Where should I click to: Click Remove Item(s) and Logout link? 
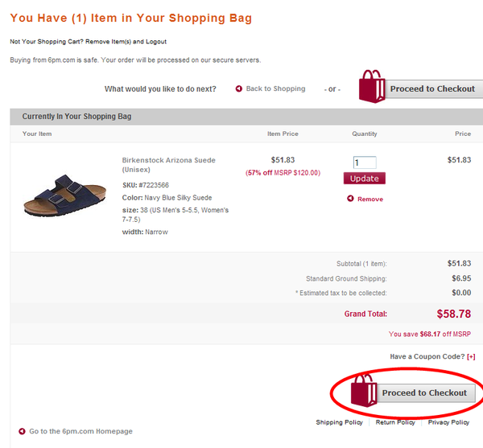(x=126, y=42)
